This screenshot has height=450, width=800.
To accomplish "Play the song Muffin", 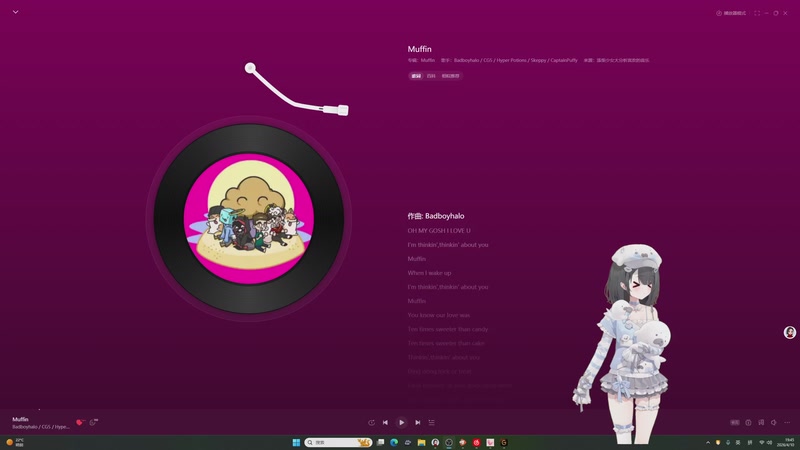I will [402, 422].
